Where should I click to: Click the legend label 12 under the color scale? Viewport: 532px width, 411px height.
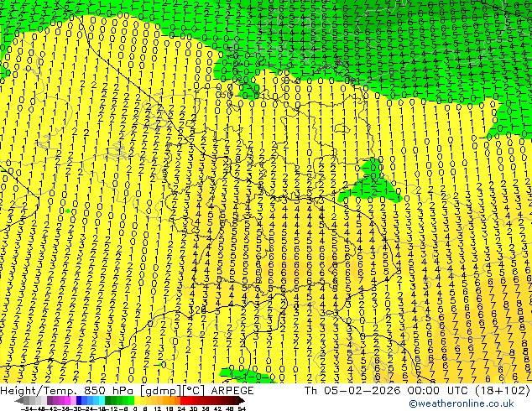tap(158, 409)
